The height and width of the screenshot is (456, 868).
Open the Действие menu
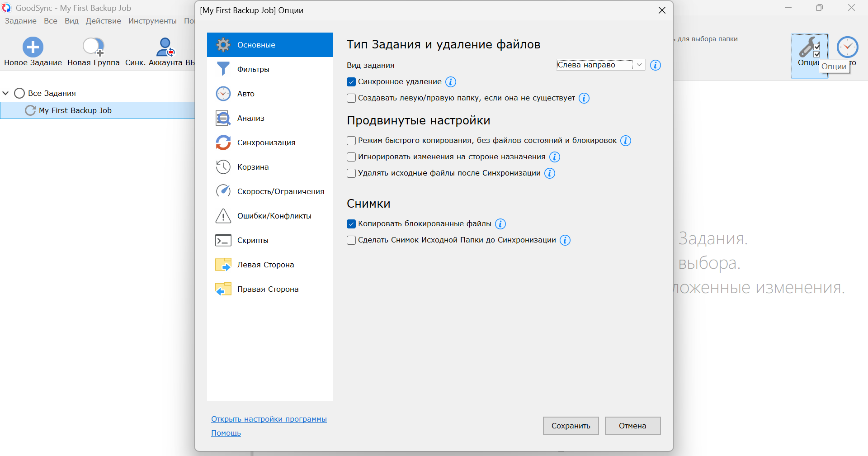point(103,21)
